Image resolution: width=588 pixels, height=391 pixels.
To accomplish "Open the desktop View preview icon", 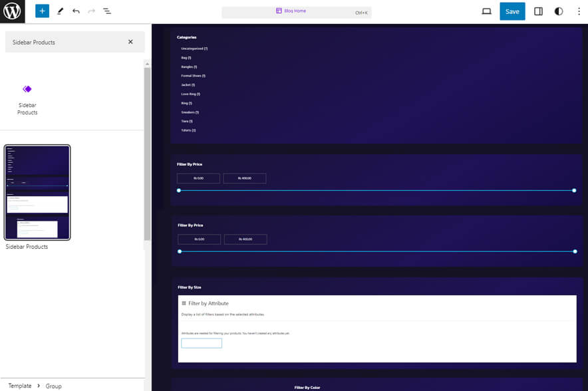I will point(486,11).
